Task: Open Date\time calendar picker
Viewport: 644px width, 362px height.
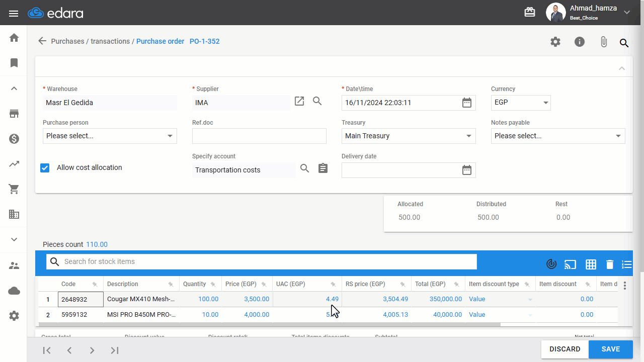Action: (467, 103)
